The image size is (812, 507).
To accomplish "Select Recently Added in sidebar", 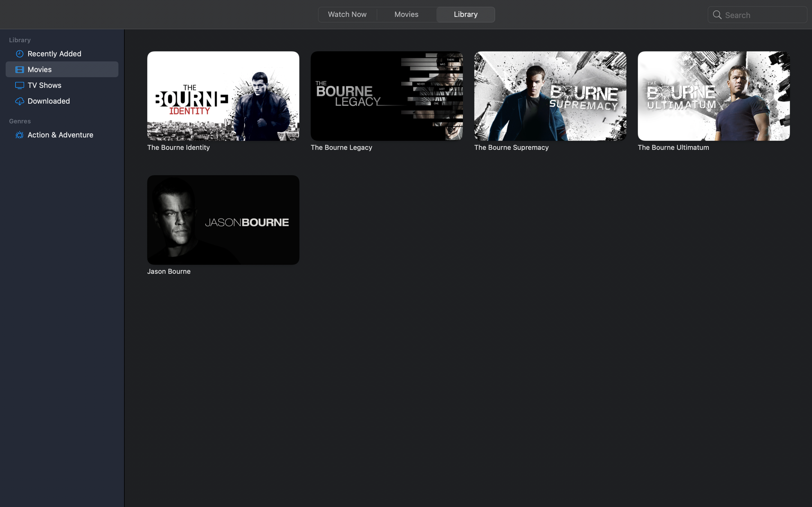I will tap(54, 54).
